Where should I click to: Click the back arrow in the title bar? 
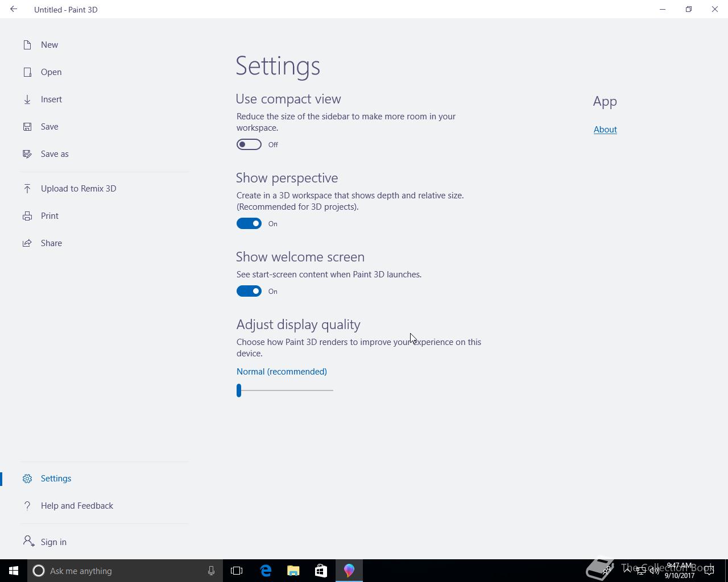pyautogui.click(x=14, y=9)
